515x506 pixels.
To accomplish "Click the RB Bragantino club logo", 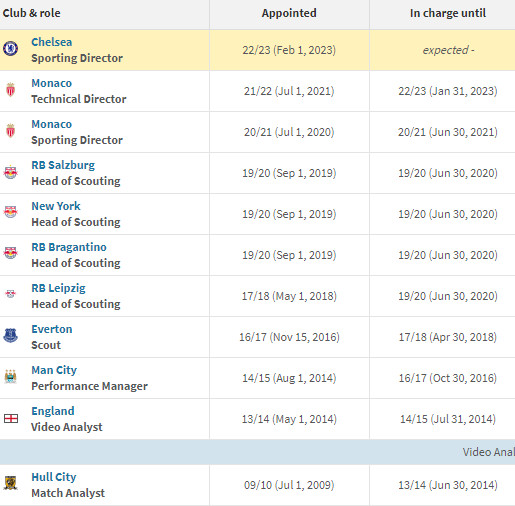I will (x=10, y=253).
